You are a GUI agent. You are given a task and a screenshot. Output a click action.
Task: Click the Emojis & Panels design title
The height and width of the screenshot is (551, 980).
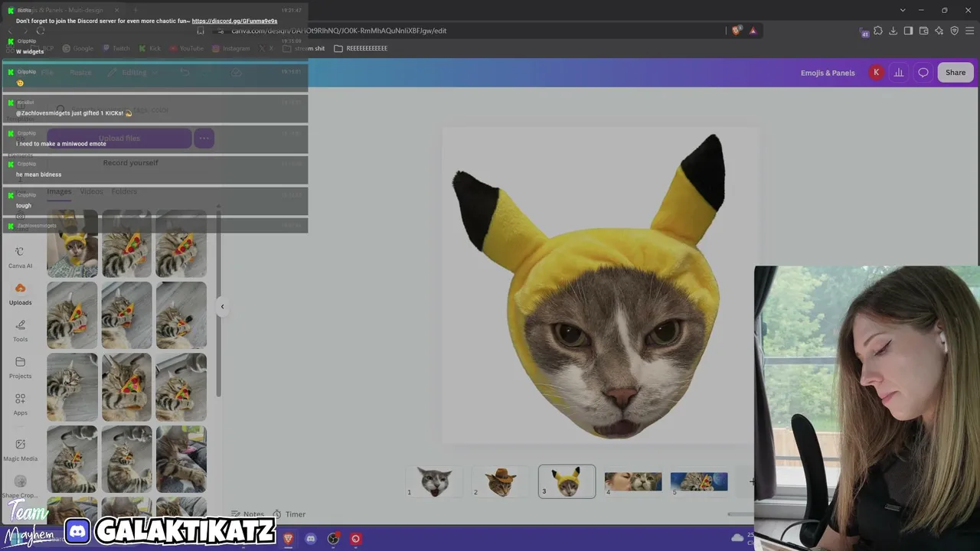tap(828, 73)
